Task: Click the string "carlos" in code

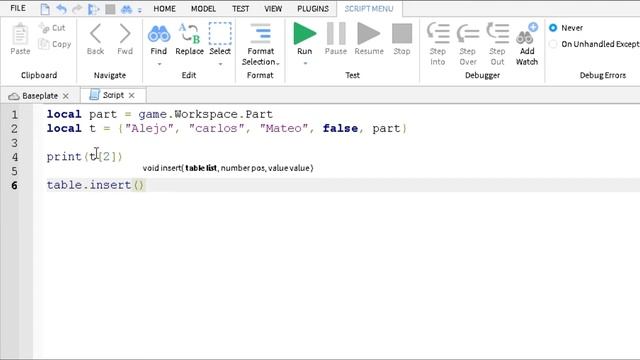Action: coord(216,129)
